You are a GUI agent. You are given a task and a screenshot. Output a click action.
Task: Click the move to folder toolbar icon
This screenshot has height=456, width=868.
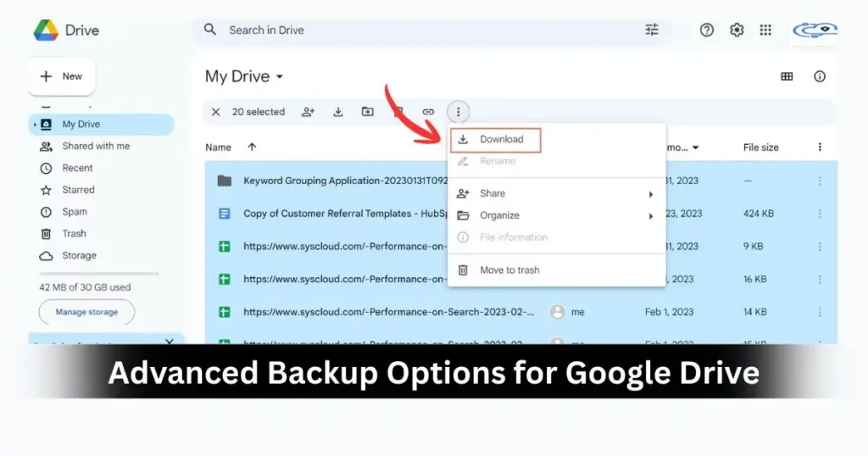(x=368, y=112)
